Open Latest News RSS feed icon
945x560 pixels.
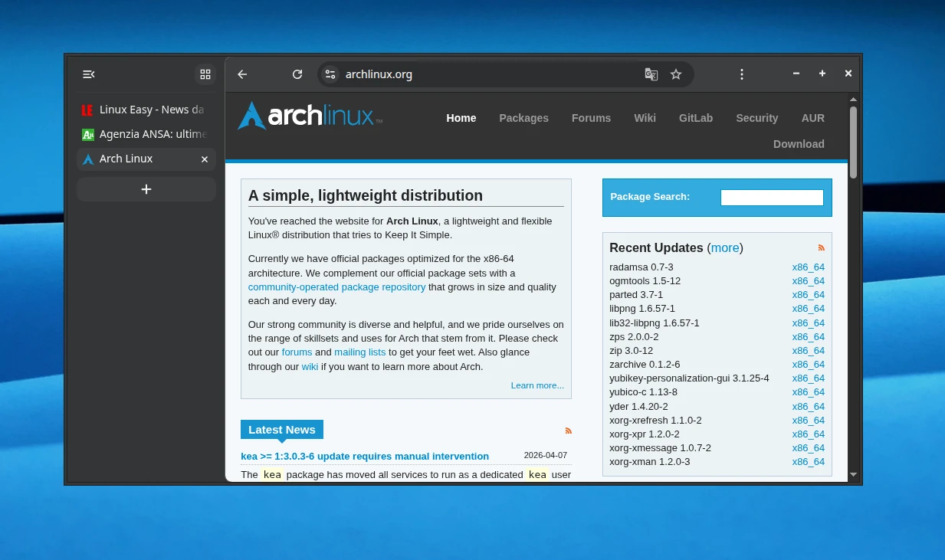[x=568, y=431]
